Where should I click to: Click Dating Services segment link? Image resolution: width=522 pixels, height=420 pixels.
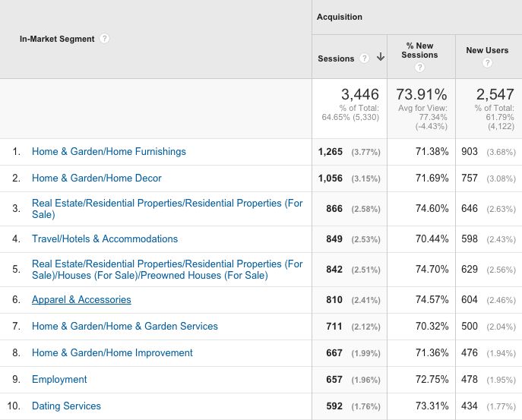point(66,406)
